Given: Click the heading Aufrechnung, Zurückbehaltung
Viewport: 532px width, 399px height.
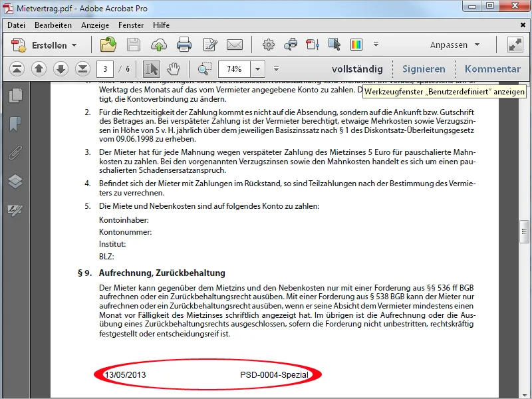Looking at the screenshot, I should pos(162,273).
